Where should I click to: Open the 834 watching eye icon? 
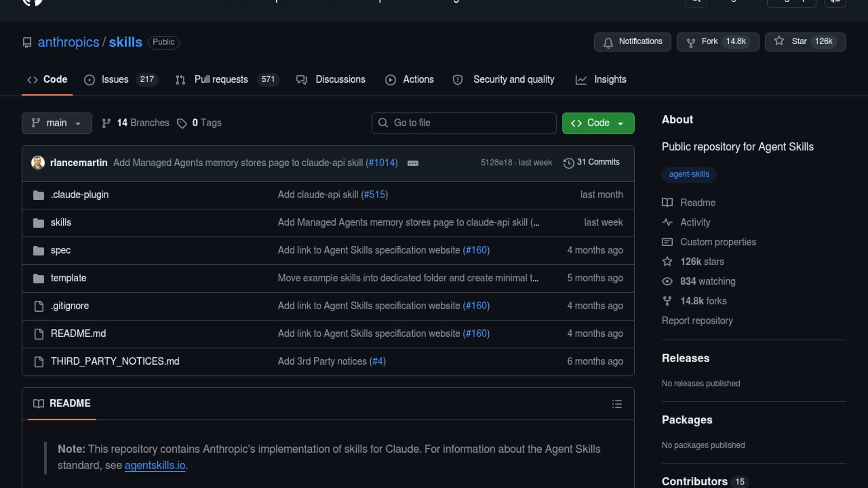[x=667, y=282]
